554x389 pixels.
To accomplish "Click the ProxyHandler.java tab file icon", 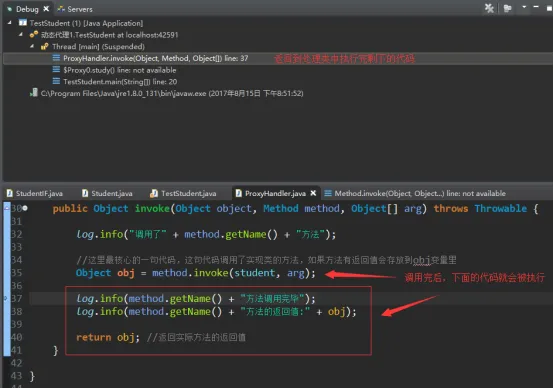I will click(x=239, y=193).
